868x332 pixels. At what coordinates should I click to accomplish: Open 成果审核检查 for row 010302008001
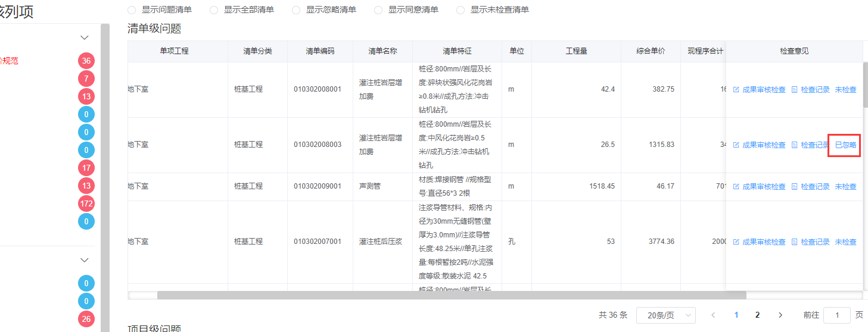tap(759, 90)
